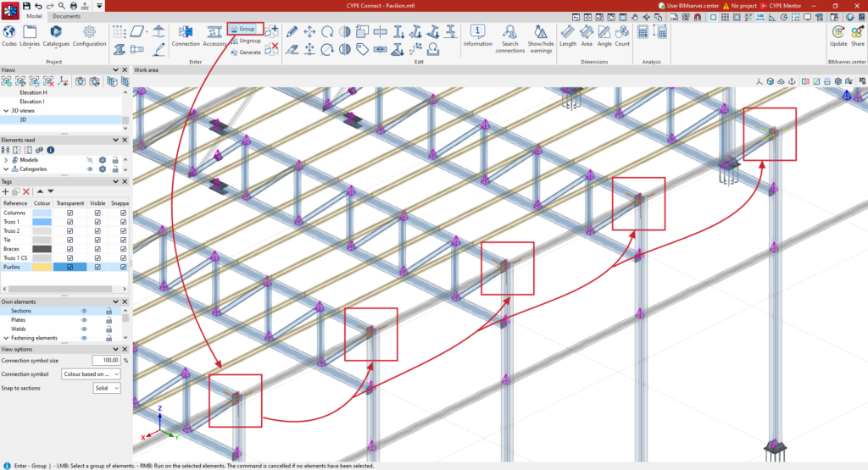Screen dimensions: 868x470
Task: Click the Purlins colour swatch
Action: click(x=42, y=267)
